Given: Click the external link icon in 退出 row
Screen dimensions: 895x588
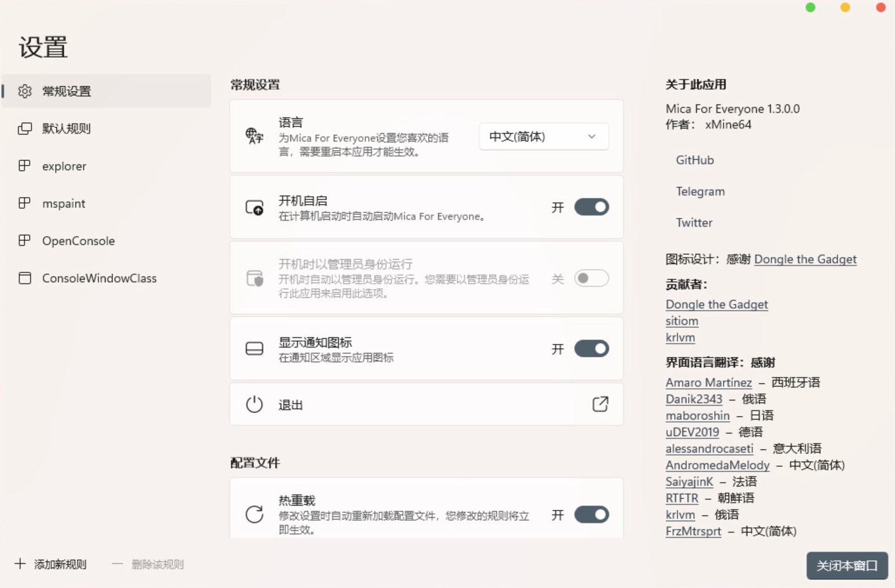Looking at the screenshot, I should coord(601,404).
